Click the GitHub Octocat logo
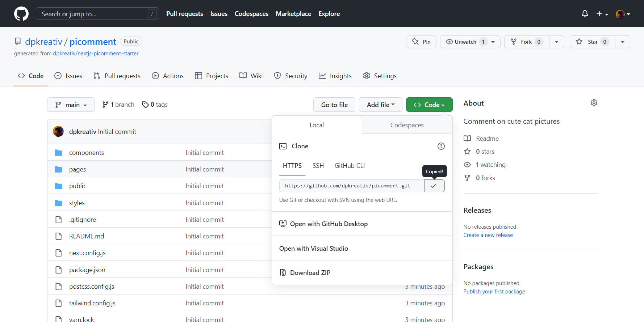The width and height of the screenshot is (644, 322). tap(21, 14)
